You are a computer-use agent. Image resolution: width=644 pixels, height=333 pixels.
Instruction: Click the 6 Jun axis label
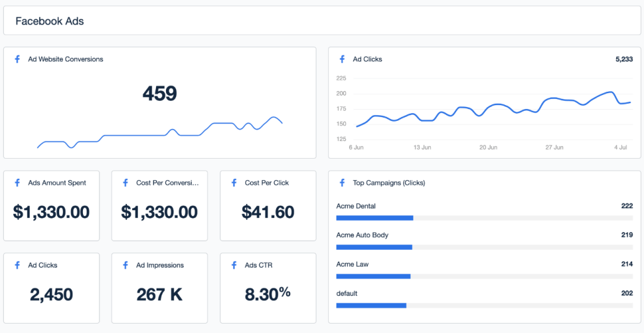[x=356, y=147]
